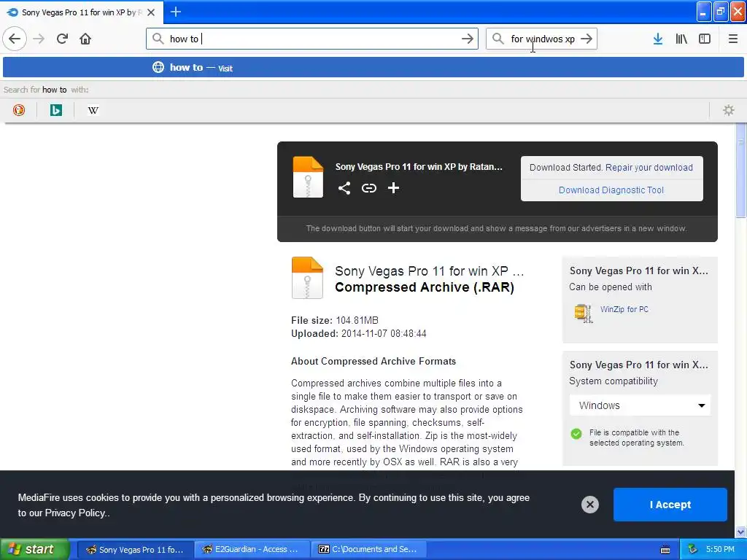Click into the address bar text field

point(312,39)
